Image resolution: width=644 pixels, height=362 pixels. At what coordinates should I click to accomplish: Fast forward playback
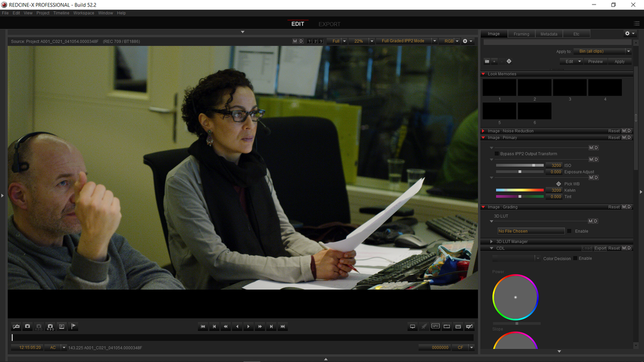(260, 326)
